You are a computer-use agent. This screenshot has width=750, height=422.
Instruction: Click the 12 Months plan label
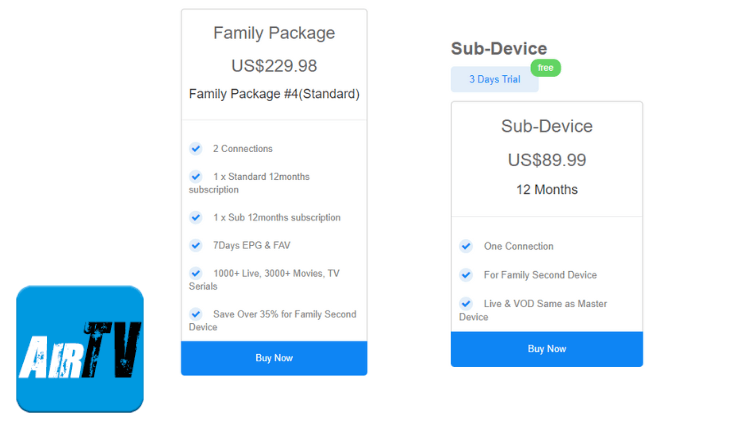[547, 189]
